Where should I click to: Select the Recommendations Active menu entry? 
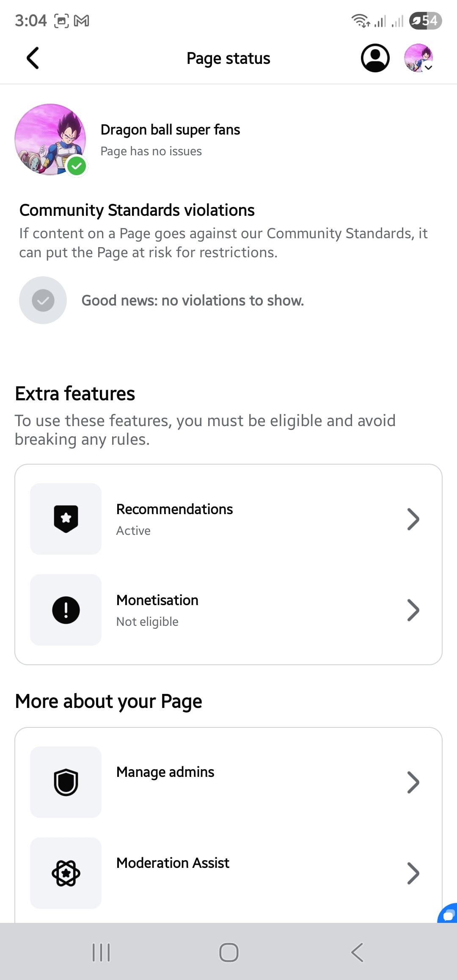click(x=174, y=519)
